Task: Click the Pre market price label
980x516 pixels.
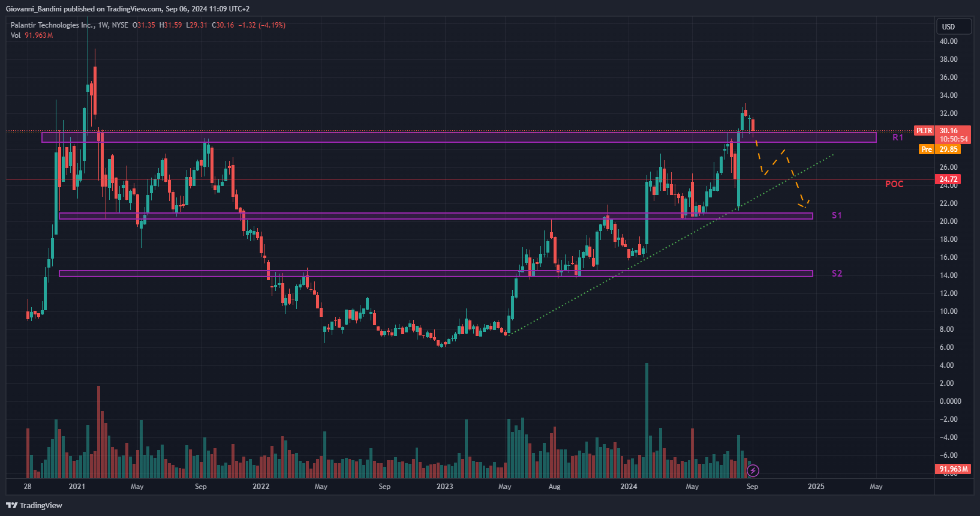Action: 927,149
